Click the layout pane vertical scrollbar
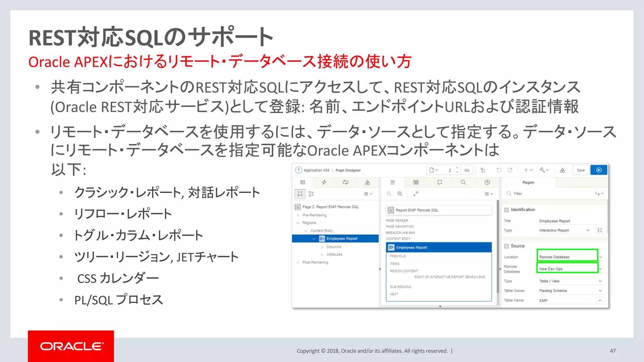Image resolution: width=644 pixels, height=362 pixels. pos(498,247)
